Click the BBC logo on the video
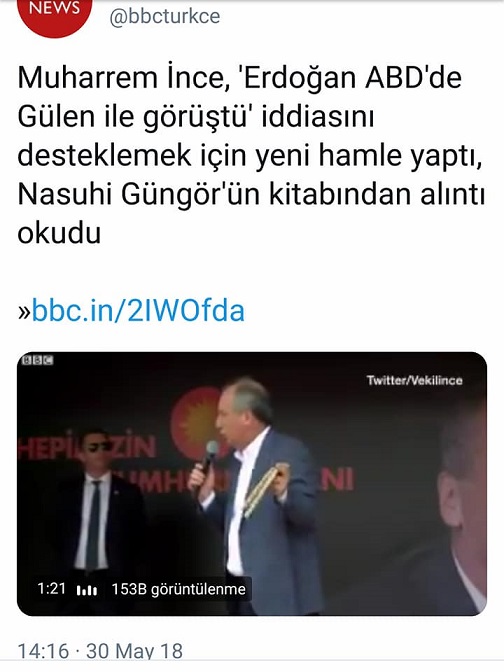Viewport: 504px width, 672px height. (37, 360)
